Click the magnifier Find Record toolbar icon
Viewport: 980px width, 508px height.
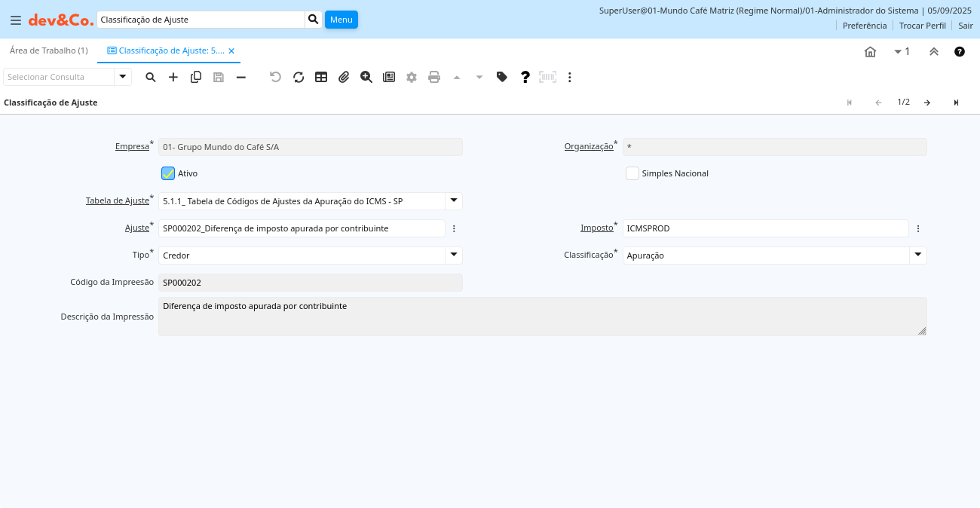pyautogui.click(x=151, y=77)
